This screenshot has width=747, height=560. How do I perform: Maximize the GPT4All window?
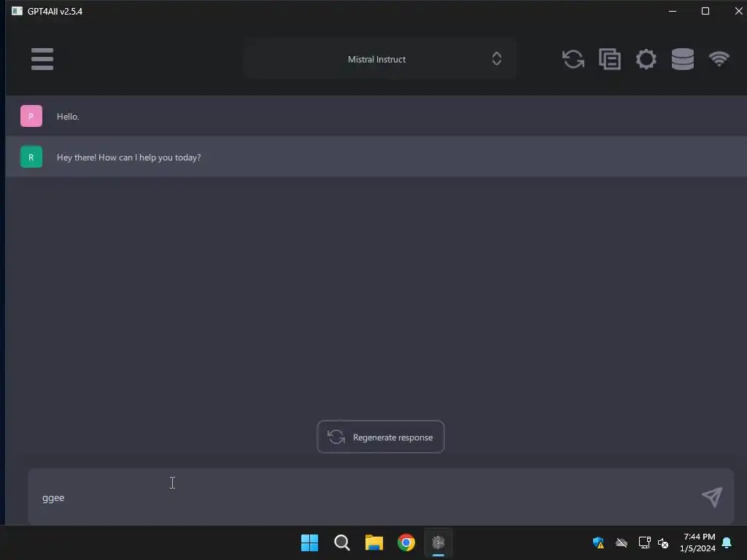(705, 11)
